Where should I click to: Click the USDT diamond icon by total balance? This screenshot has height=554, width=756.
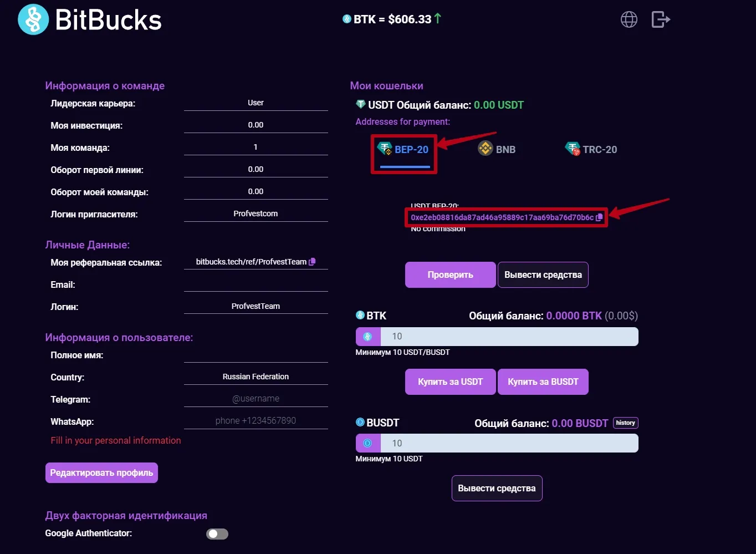[360, 104]
